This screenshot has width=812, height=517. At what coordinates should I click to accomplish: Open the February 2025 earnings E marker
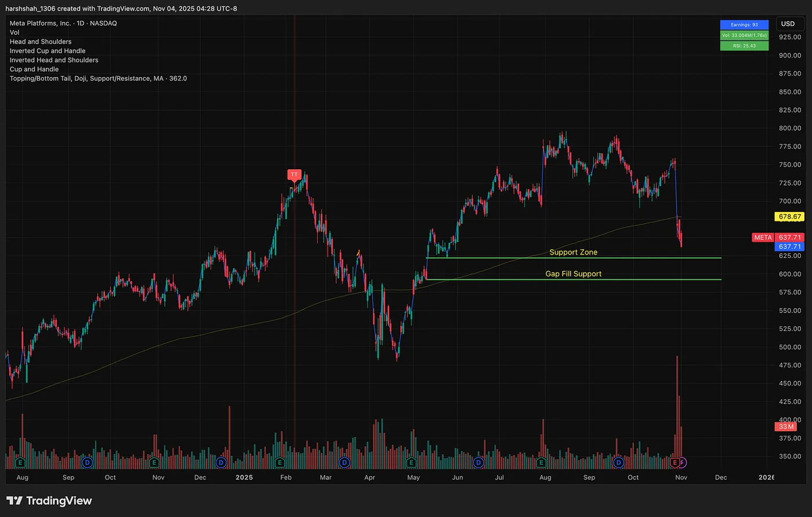280,463
